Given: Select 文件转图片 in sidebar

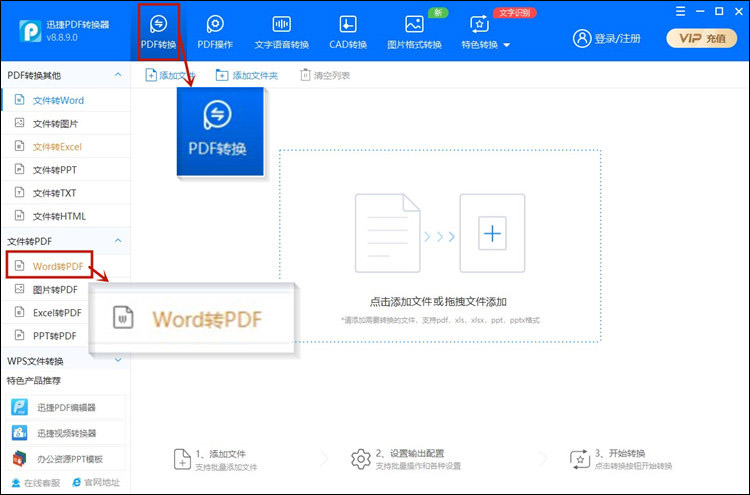Looking at the screenshot, I should pos(66,123).
